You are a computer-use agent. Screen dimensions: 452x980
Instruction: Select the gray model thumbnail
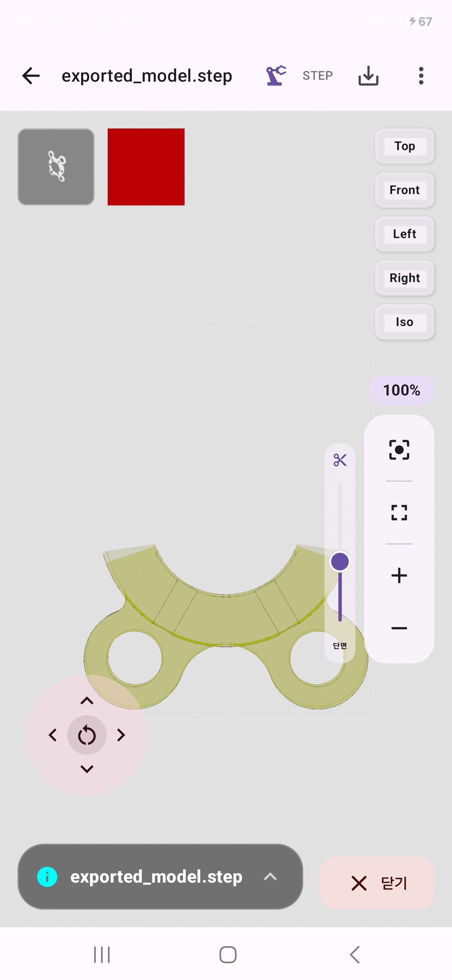click(x=56, y=167)
